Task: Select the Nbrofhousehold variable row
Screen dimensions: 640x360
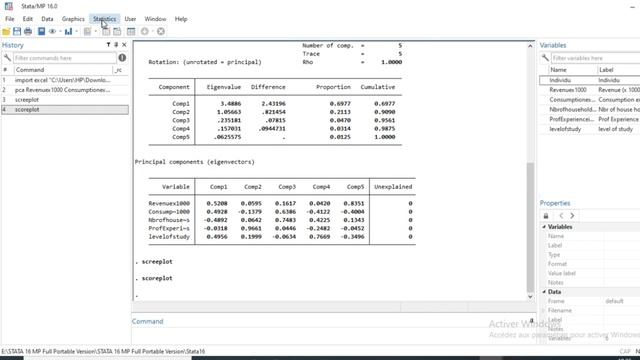Action: pyautogui.click(x=590, y=109)
